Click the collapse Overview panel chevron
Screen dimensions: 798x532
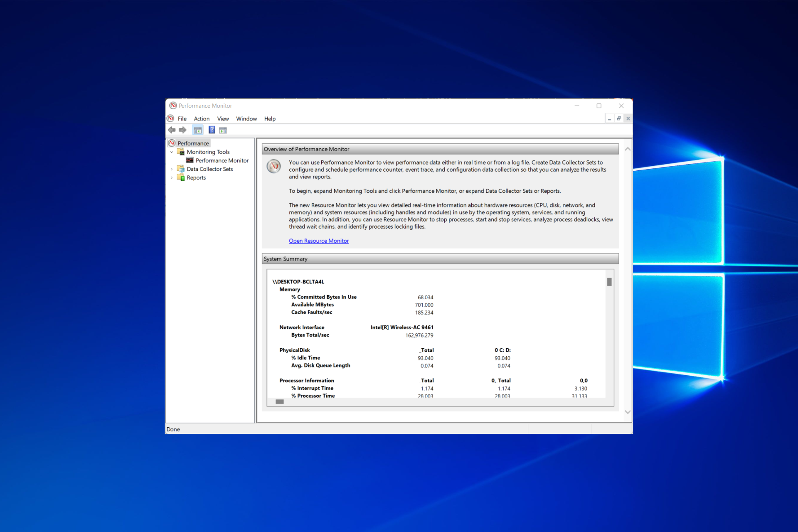(628, 149)
